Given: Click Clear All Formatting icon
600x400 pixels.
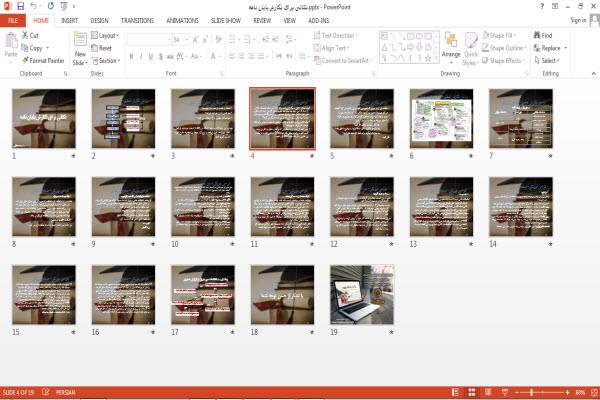Looking at the screenshot, I should (x=218, y=39).
